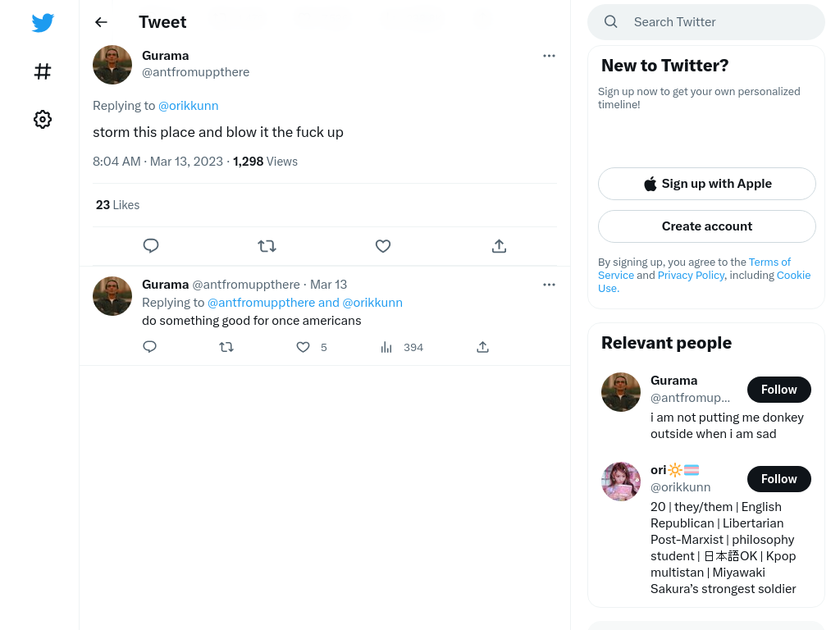Open the Privacy Policy link
This screenshot has width=840, height=630.
(x=691, y=276)
